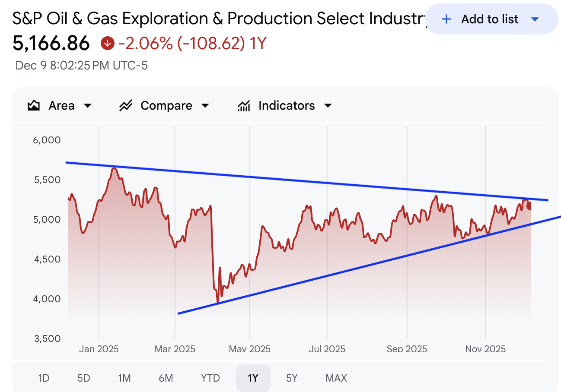The image size is (561, 392).
Task: Select the 5D time range tab
Action: point(83,378)
